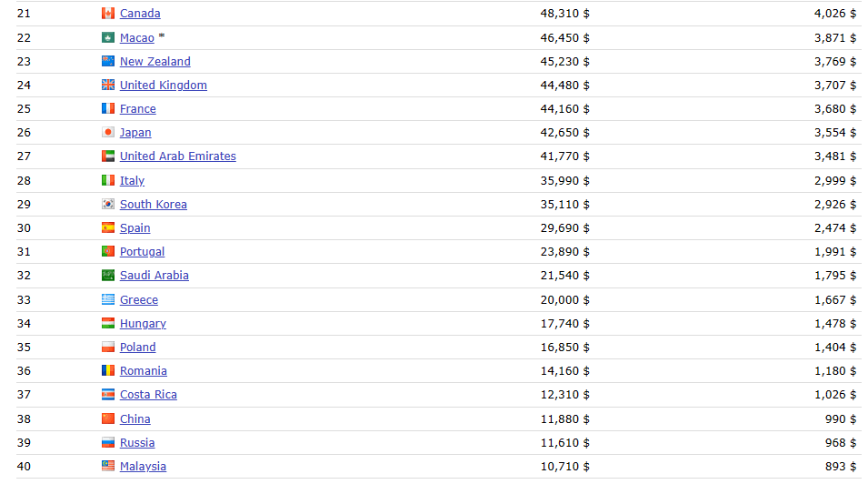Follow the Macao link
This screenshot has width=868, height=484.
(136, 38)
